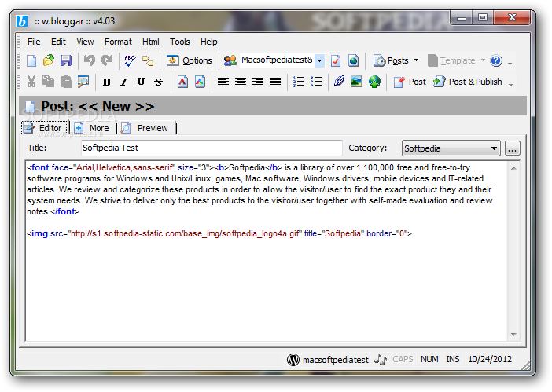This screenshot has width=552, height=392.
Task: Toggle bold formatting
Action: point(107,82)
